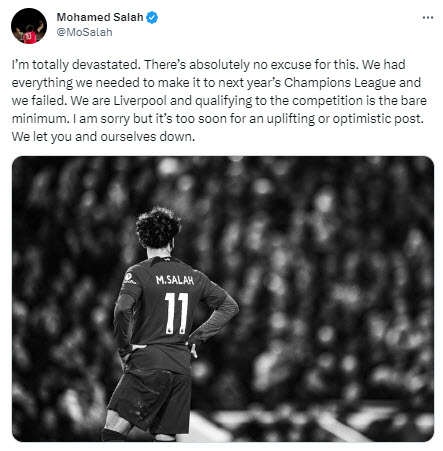Click the word "Liverpool" in the post
Screen dimensions: 443x451
[x=140, y=101]
